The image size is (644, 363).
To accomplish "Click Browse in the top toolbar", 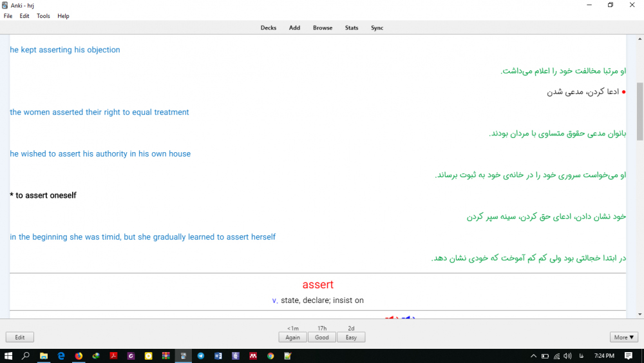I will 323,28.
